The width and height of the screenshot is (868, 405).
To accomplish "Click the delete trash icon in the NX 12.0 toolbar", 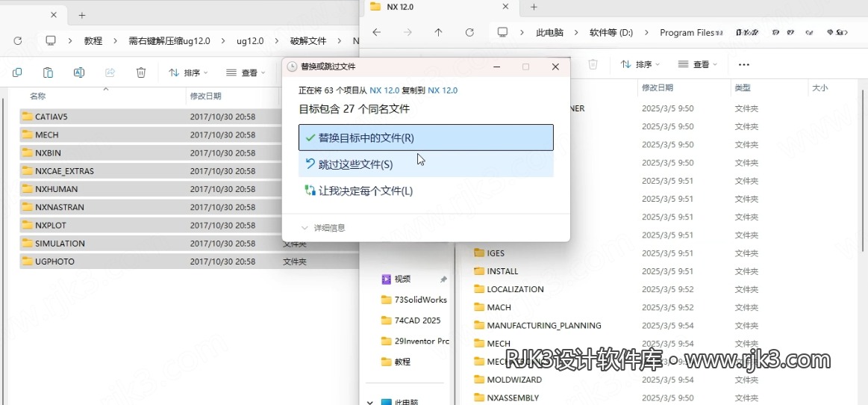I will coord(593,64).
